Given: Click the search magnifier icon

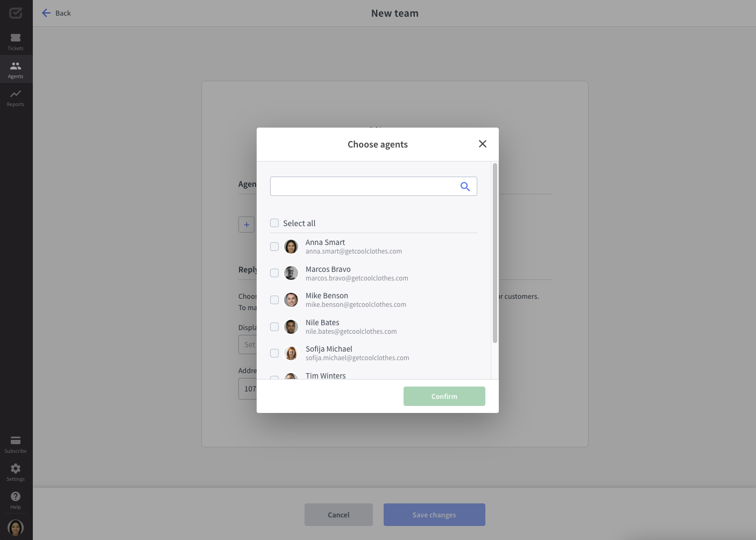Looking at the screenshot, I should [x=465, y=186].
